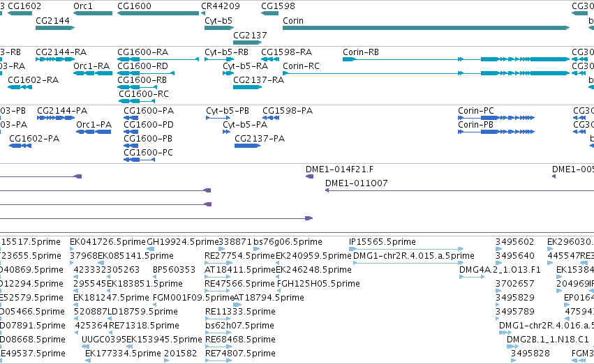The width and height of the screenshot is (594, 364).
Task: Select the CG1602 gene feature
Action: (20, 13)
